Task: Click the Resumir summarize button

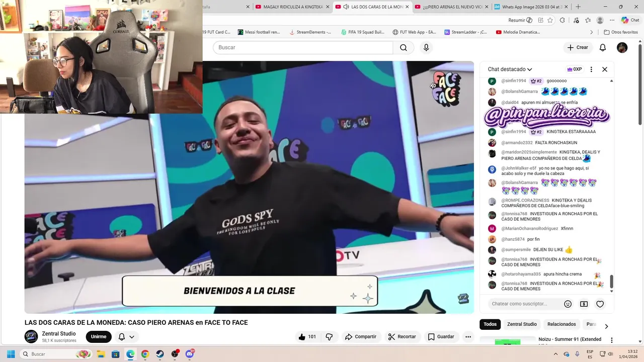Action: tap(520, 20)
